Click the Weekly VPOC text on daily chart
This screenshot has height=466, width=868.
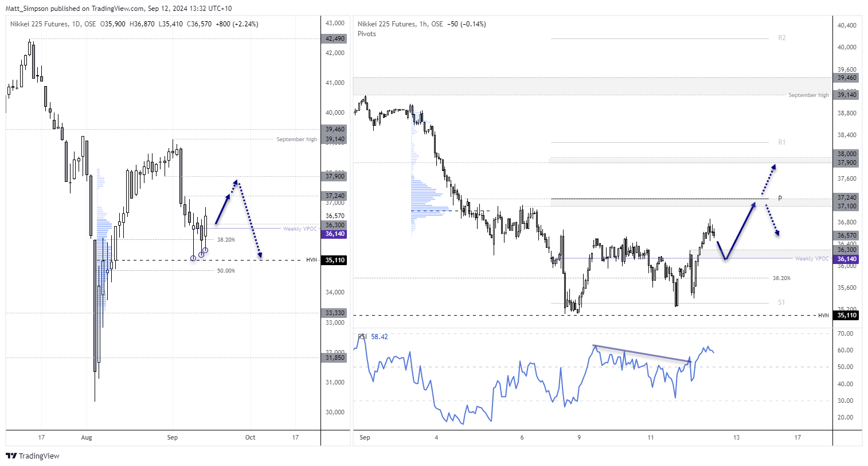click(x=300, y=229)
